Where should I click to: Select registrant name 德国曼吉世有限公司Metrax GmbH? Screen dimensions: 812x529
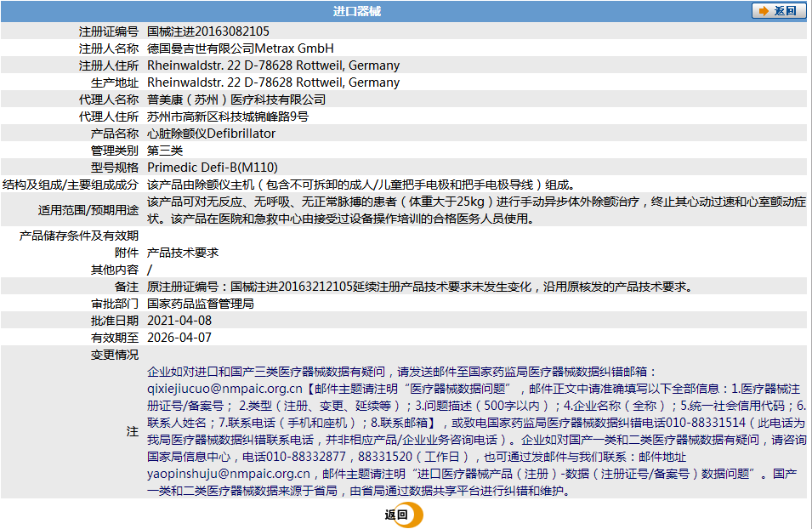(x=241, y=48)
